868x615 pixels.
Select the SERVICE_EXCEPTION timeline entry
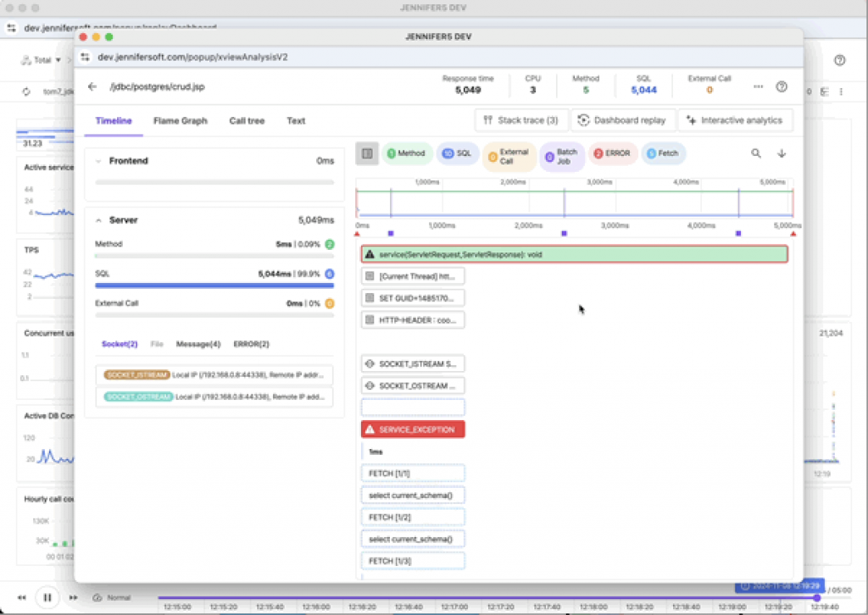pyautogui.click(x=413, y=429)
